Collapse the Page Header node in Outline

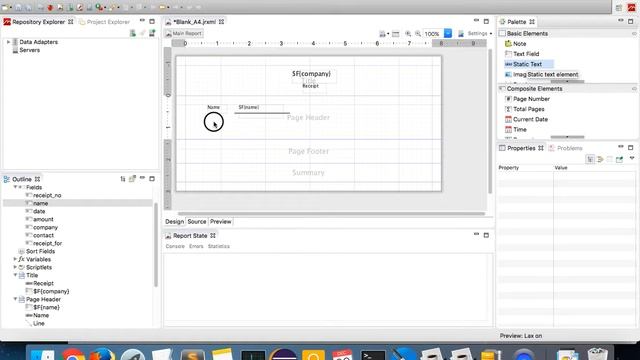click(15, 299)
